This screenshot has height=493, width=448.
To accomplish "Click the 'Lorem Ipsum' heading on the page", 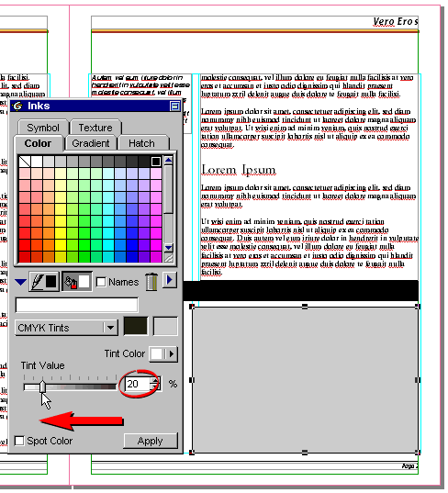I will 239,170.
